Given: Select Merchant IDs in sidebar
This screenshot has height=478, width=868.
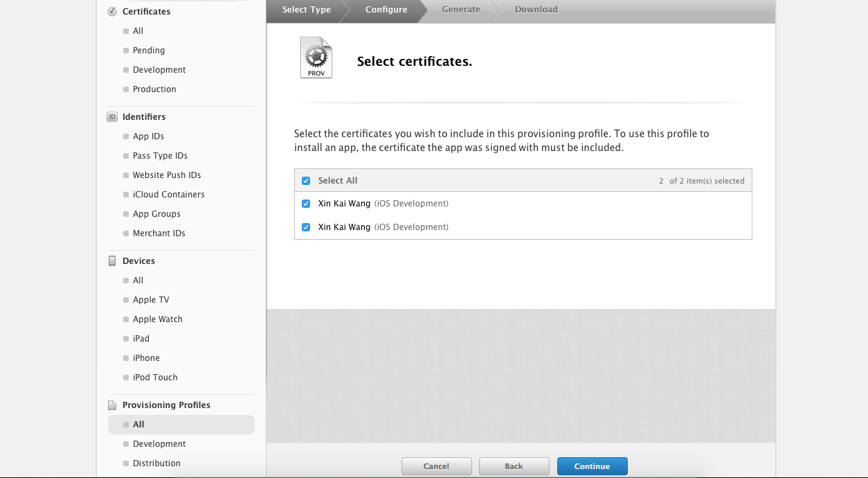Looking at the screenshot, I should 159,233.
